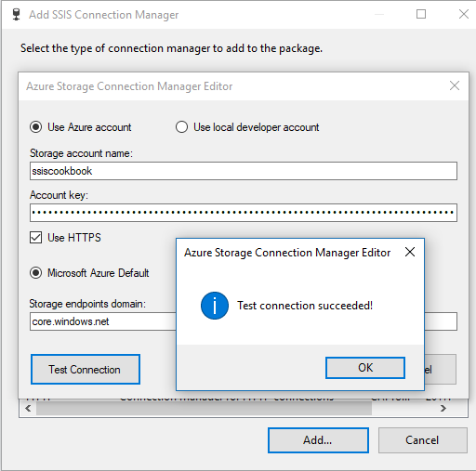Screen dimensions: 476x471
Task: Click OK in the test connection dialog
Action: pos(365,368)
